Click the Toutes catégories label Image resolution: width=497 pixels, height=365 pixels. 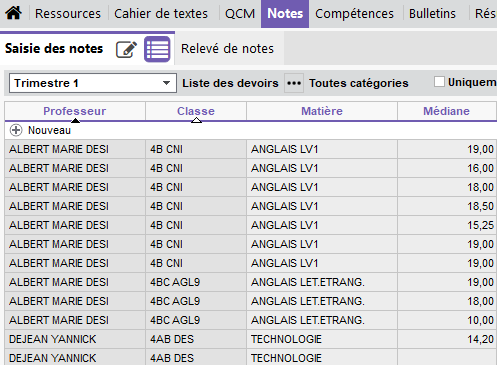(359, 83)
